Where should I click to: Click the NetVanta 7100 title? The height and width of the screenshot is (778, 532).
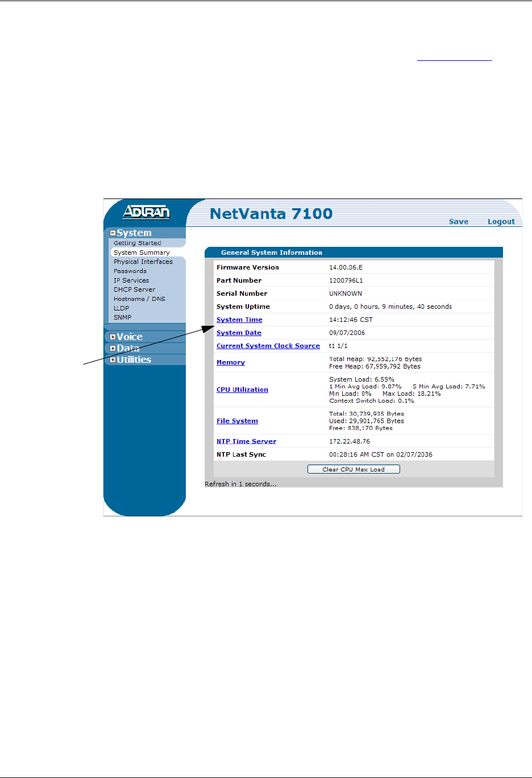click(x=271, y=214)
